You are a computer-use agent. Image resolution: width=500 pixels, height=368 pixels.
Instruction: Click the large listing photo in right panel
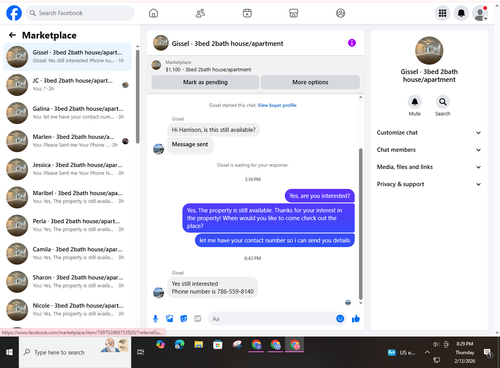tap(429, 50)
